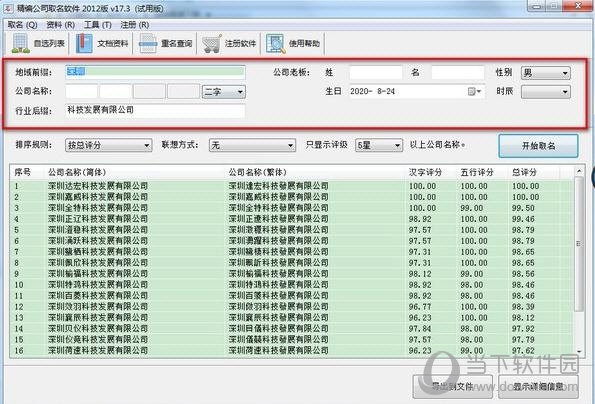
Task: Expand the 时辰 dropdown
Action: tap(546, 91)
